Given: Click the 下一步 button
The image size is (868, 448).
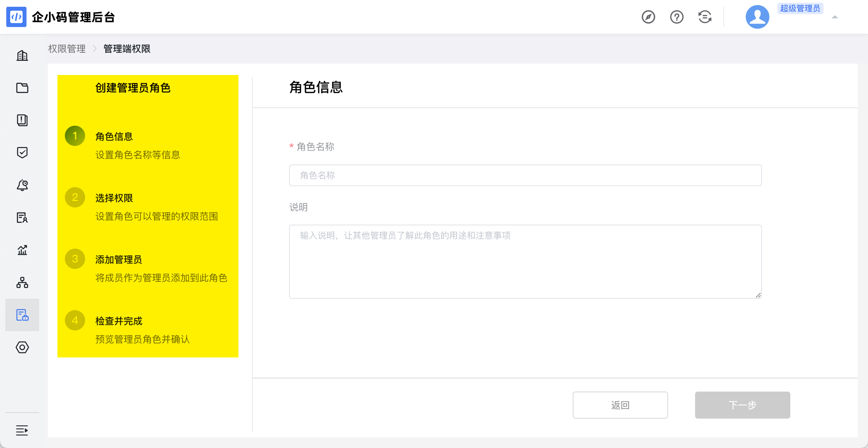Looking at the screenshot, I should click(x=742, y=405).
